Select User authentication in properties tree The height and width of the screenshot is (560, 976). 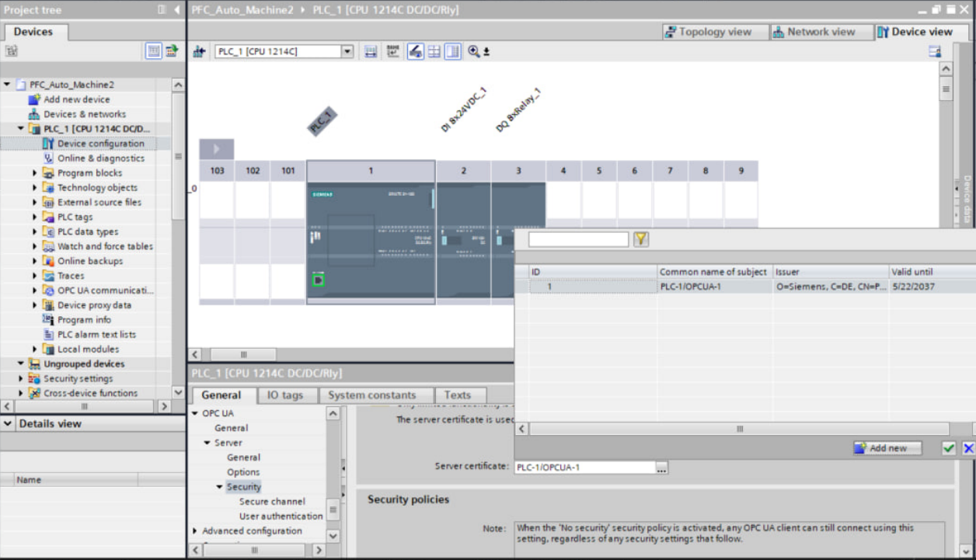click(x=281, y=517)
